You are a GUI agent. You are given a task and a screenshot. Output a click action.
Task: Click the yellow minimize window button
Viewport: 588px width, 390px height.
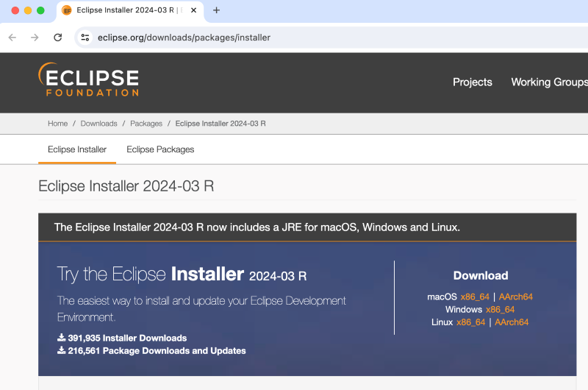coord(28,10)
